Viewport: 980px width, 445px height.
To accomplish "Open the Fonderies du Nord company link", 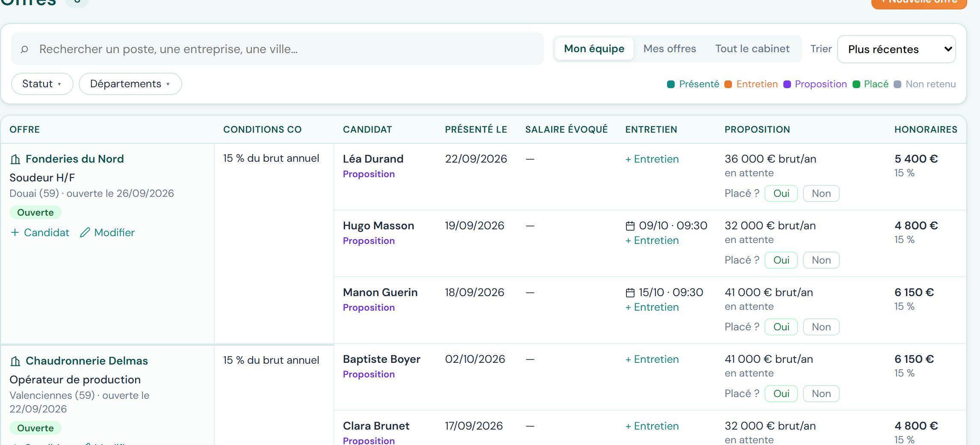I will tap(75, 159).
